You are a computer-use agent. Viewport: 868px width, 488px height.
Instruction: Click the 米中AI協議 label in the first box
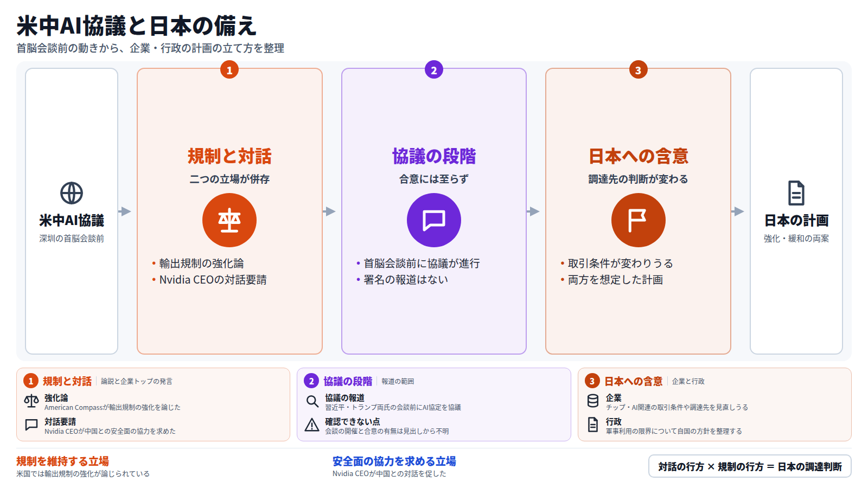tap(72, 221)
